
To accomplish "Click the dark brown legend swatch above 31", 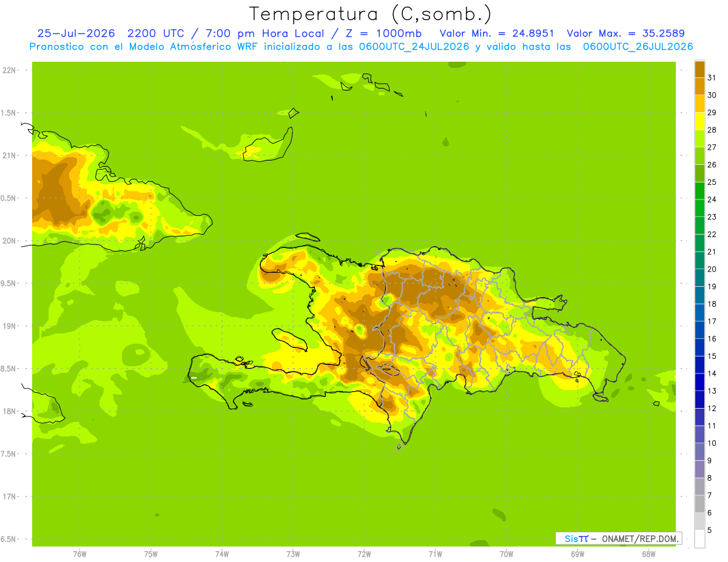I will [699, 69].
